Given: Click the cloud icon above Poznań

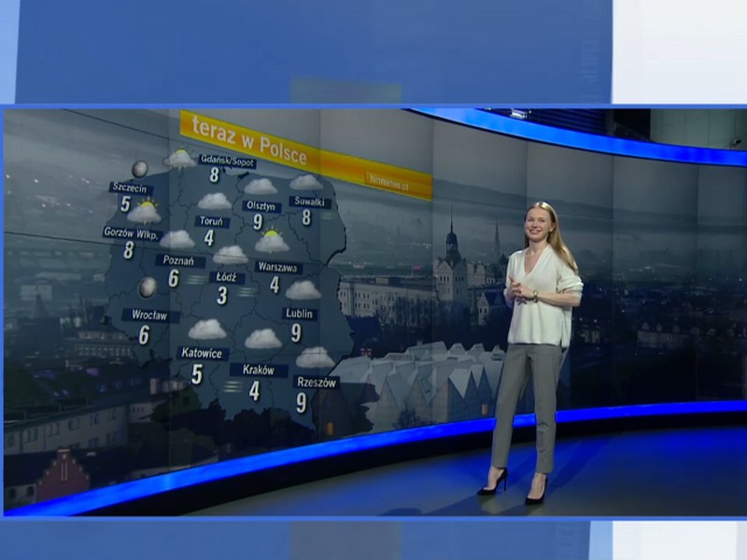Looking at the screenshot, I should 177,239.
